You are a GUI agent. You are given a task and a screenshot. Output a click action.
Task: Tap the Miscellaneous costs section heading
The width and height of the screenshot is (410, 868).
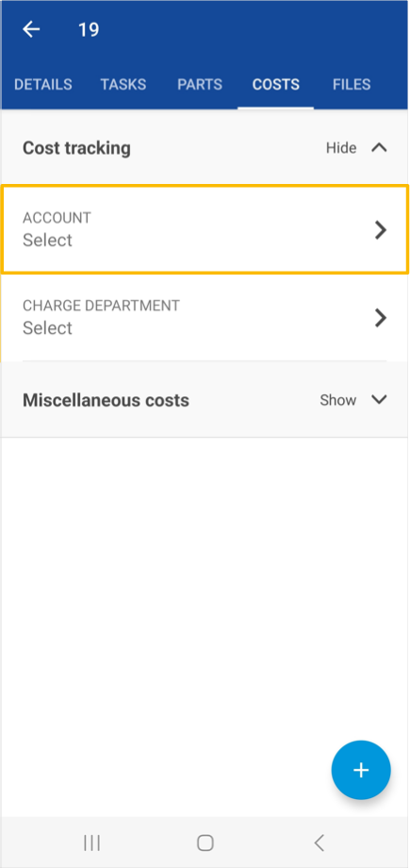coord(106,400)
